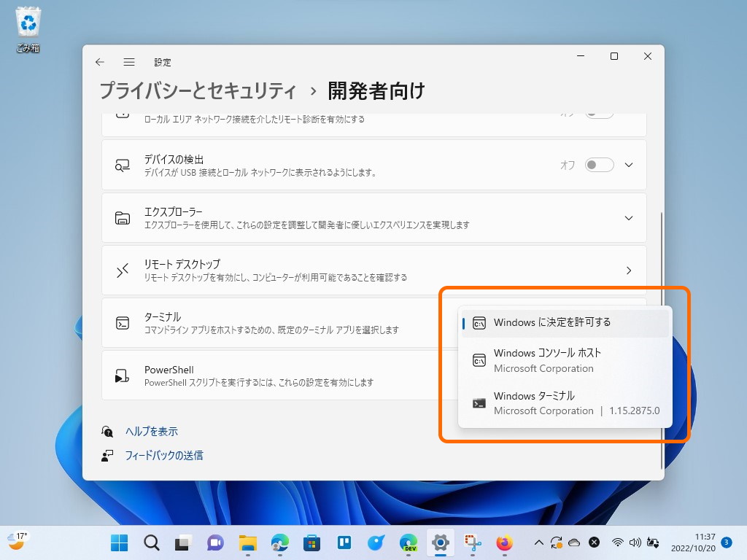Launch Firefox from the taskbar
Screen dimensions: 747x560
(503, 542)
